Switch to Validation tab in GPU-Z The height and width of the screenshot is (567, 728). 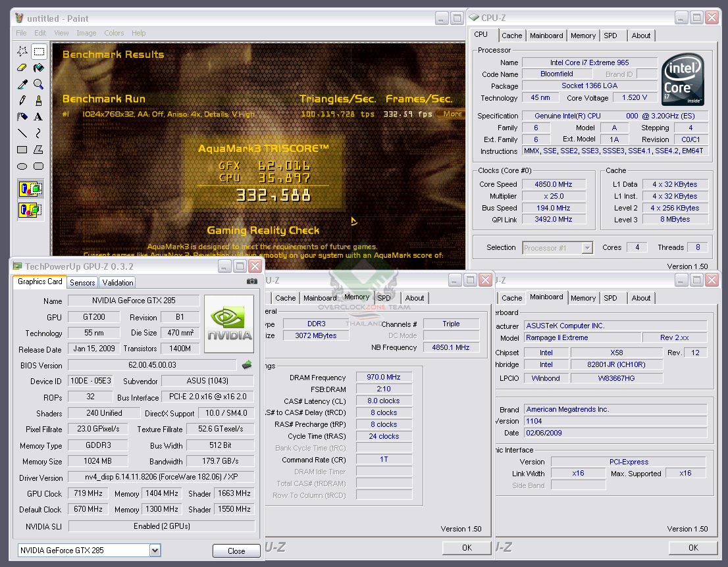tap(118, 283)
